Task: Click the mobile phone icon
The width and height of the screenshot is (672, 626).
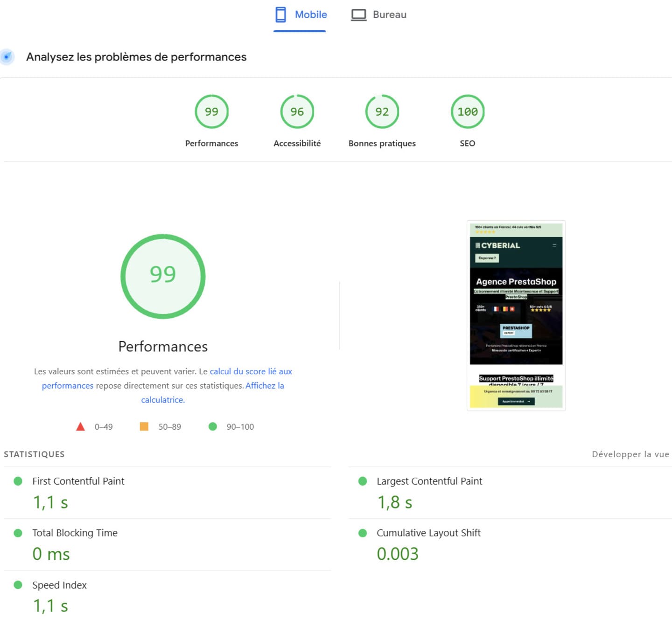Action: (280, 15)
